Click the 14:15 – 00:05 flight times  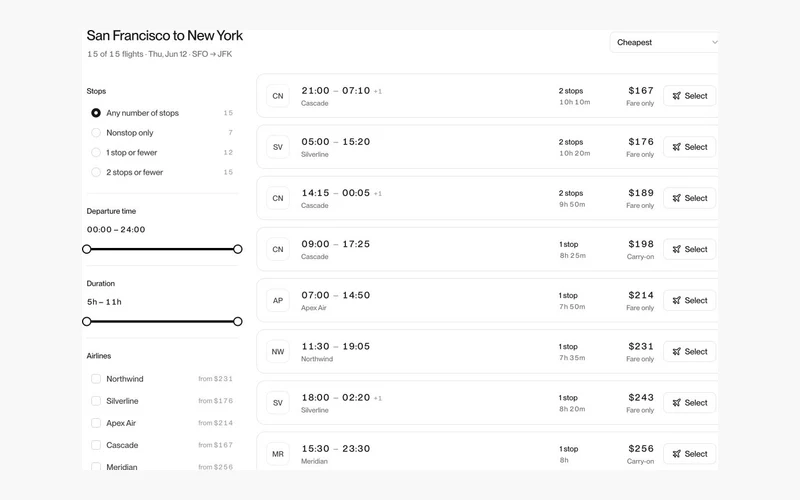coord(336,193)
